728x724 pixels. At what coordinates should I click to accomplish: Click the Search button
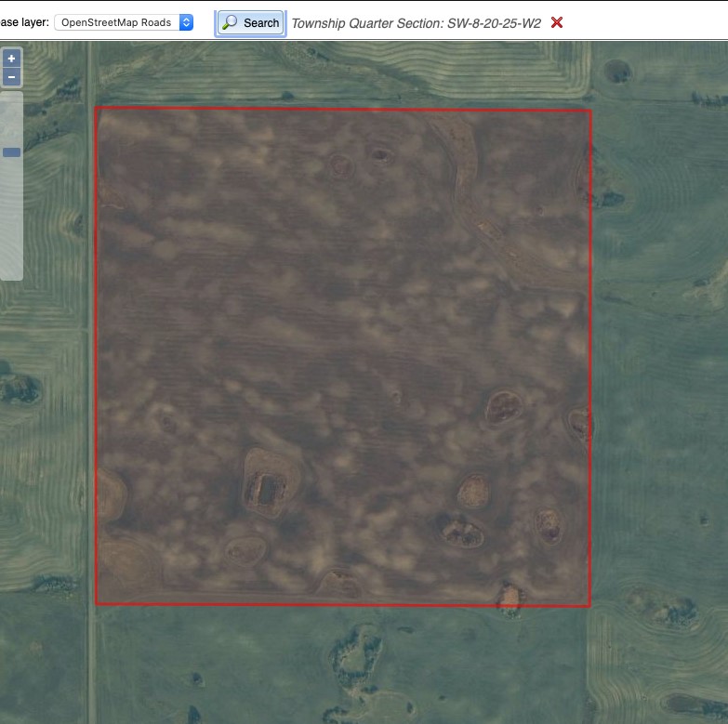251,22
